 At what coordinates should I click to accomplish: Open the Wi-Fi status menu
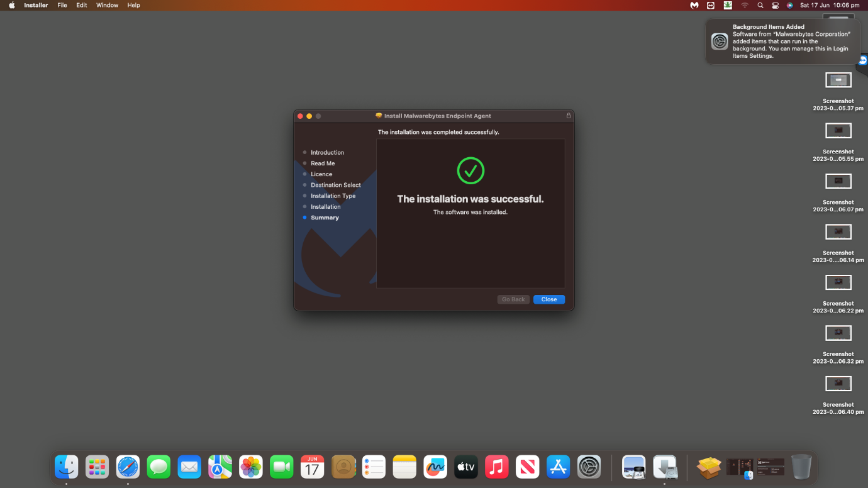pyautogui.click(x=745, y=5)
